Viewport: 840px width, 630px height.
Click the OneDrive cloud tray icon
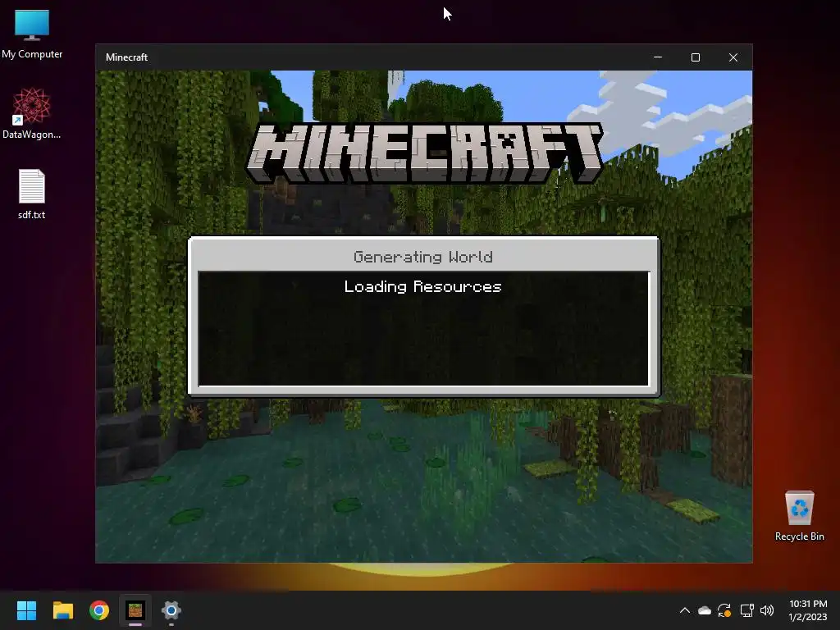point(705,610)
